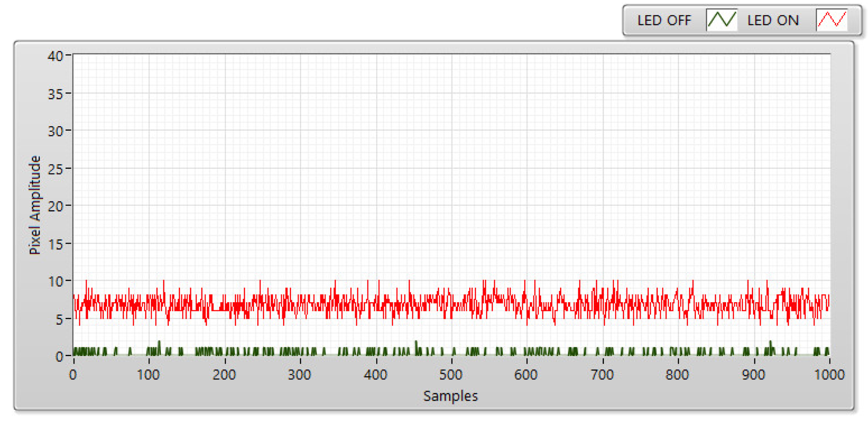This screenshot has height=424, width=868.
Task: Click the 400 value on x-axis
Action: pos(376,375)
